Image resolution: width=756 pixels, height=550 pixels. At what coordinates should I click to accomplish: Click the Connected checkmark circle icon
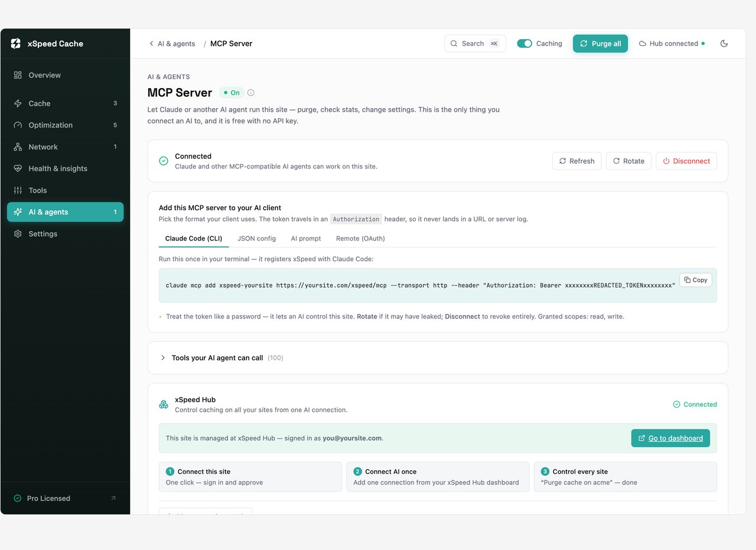tap(164, 161)
